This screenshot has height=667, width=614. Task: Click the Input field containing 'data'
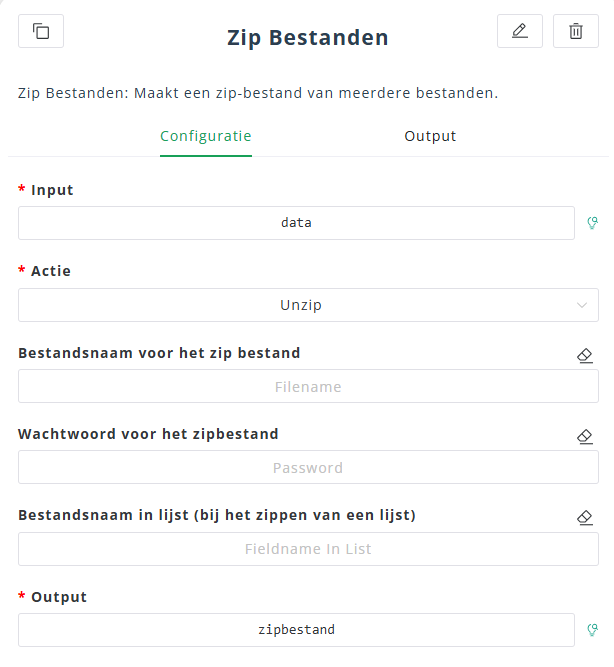[x=296, y=223]
